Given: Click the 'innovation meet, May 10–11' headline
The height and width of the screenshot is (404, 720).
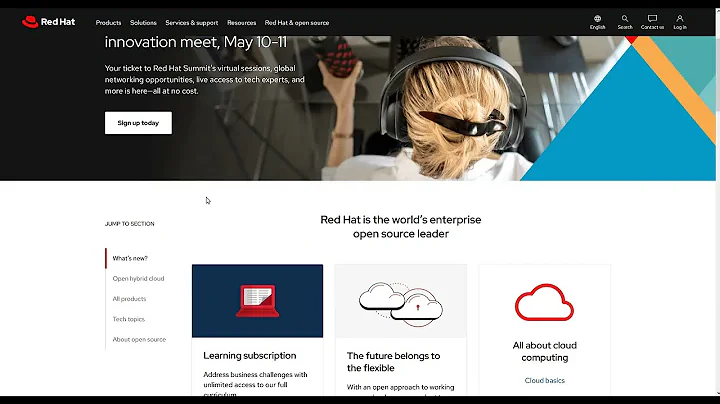Looking at the screenshot, I should click(196, 42).
